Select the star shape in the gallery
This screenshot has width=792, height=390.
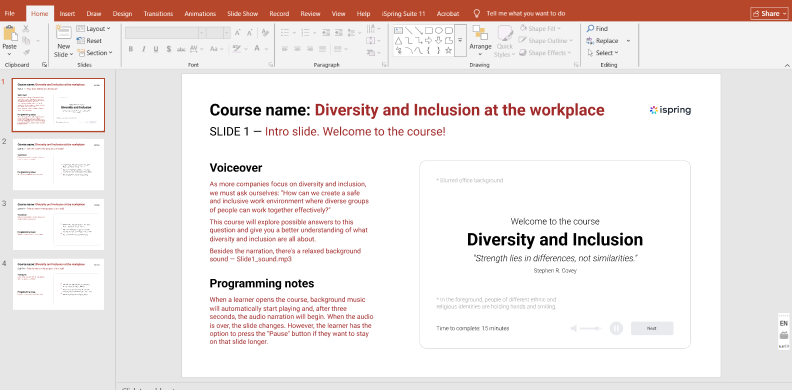(x=449, y=51)
